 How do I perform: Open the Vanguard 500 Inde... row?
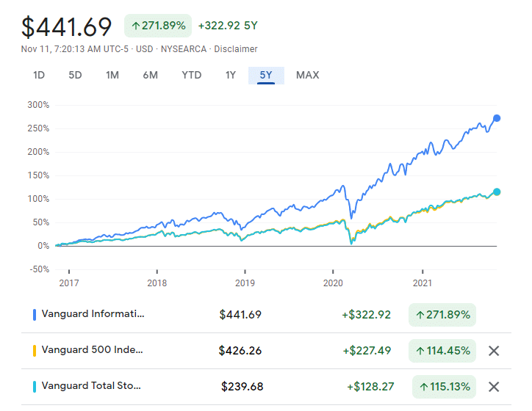[x=266, y=351]
